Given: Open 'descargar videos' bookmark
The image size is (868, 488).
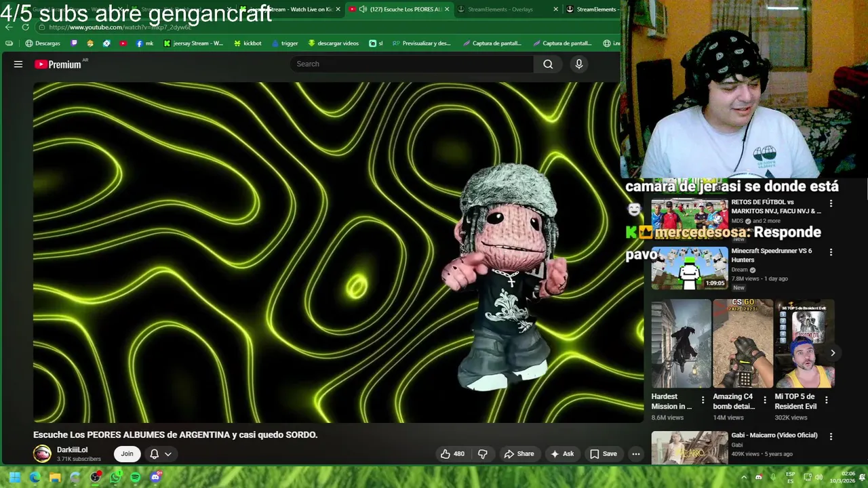Looking at the screenshot, I should (x=333, y=43).
